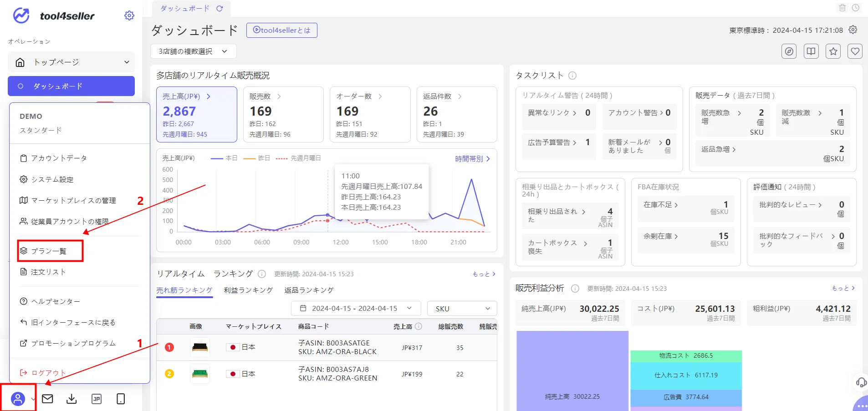868x411 pixels.
Task: Toggle 昨日 series in chart legend
Action: click(x=257, y=158)
